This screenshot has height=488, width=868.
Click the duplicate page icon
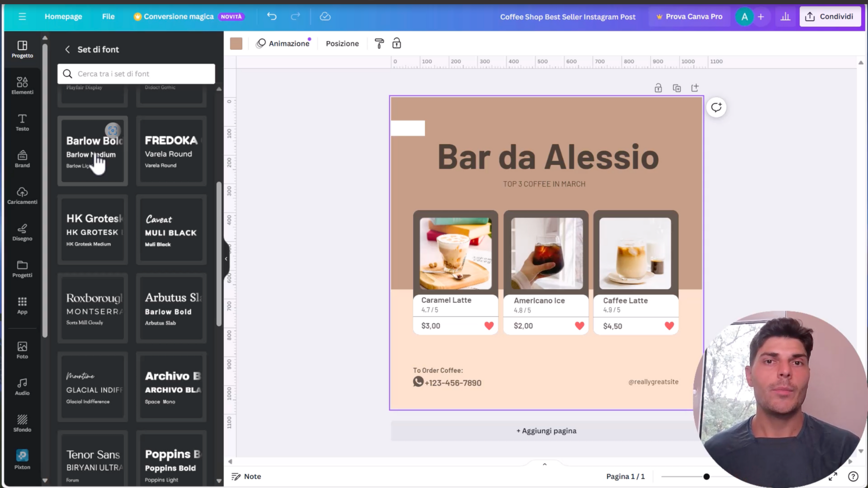coord(676,88)
